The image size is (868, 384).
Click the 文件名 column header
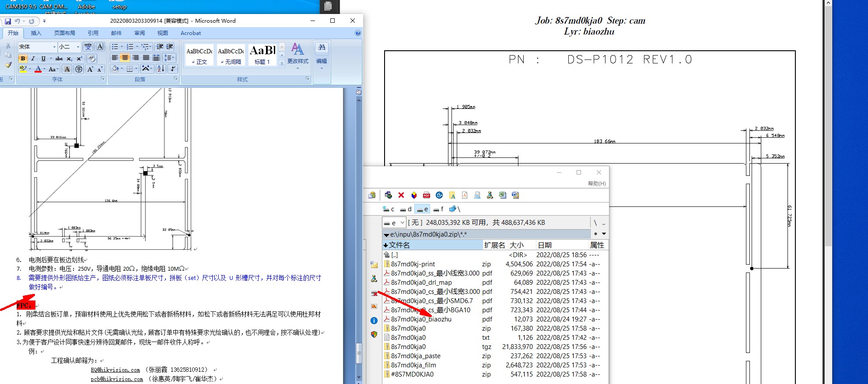tap(433, 245)
